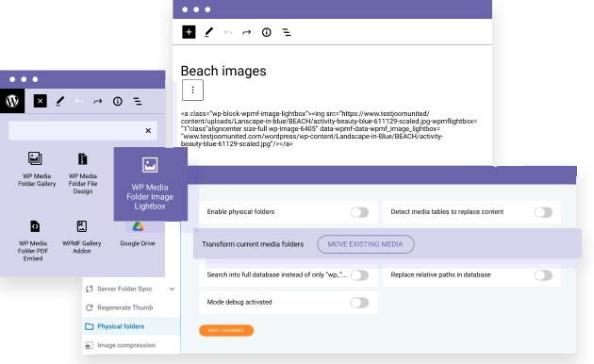Open the three-dot block options under Beach images
The width and height of the screenshot is (594, 364).
192,90
